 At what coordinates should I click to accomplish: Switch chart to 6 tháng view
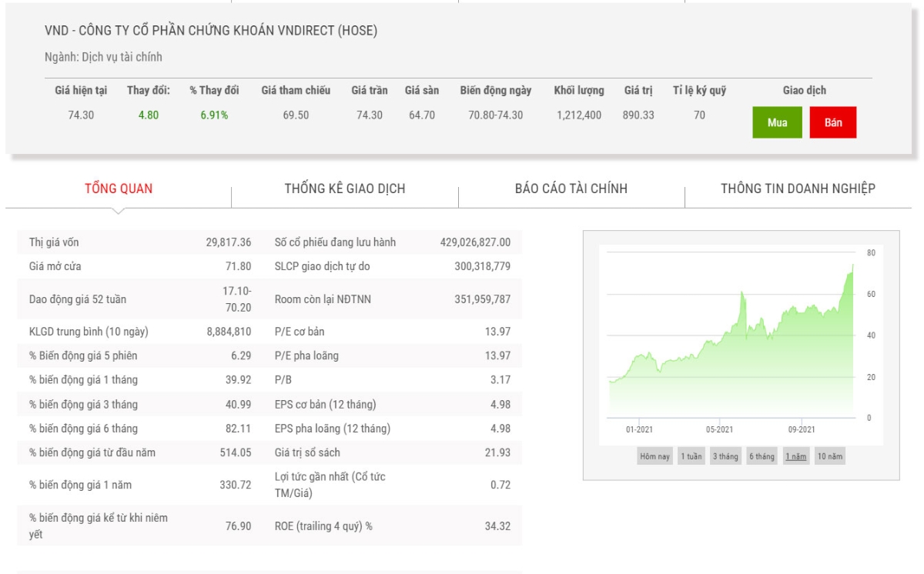point(762,456)
